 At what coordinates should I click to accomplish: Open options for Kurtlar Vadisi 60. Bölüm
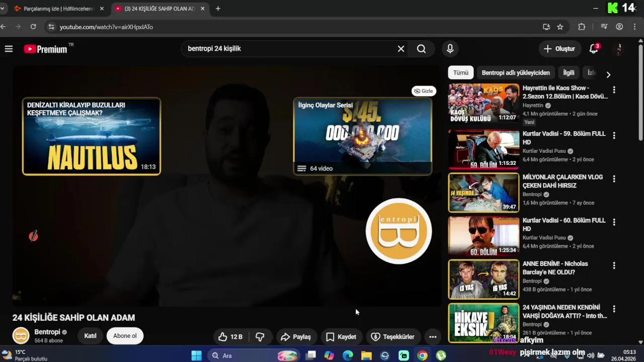click(x=614, y=222)
